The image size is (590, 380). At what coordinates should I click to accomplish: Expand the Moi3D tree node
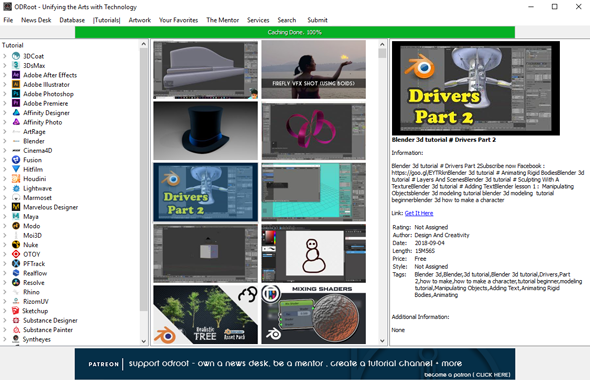(5, 235)
